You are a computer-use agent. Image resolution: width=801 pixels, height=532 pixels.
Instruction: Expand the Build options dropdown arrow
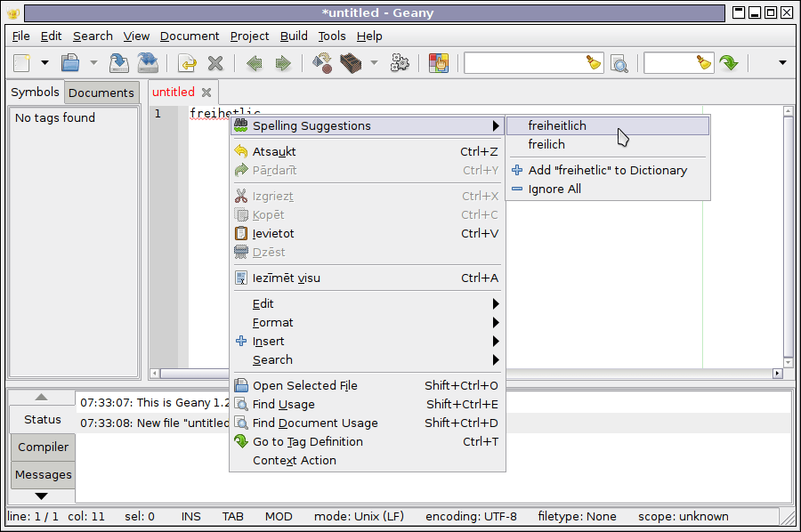(375, 63)
